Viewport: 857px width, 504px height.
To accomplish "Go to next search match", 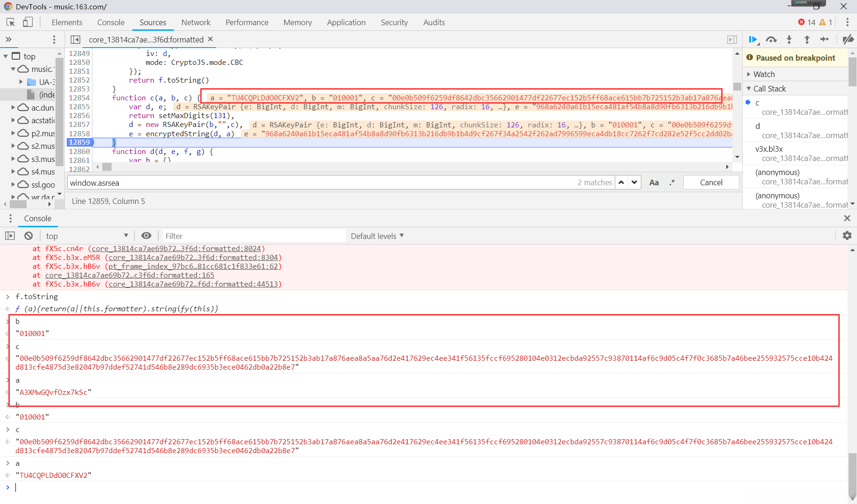I will click(x=634, y=182).
